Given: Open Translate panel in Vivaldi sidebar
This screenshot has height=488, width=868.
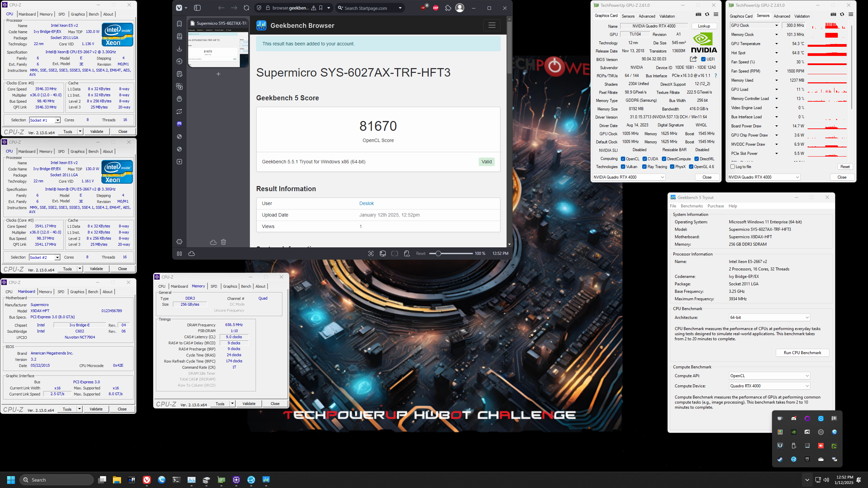Looking at the screenshot, I should 179,86.
